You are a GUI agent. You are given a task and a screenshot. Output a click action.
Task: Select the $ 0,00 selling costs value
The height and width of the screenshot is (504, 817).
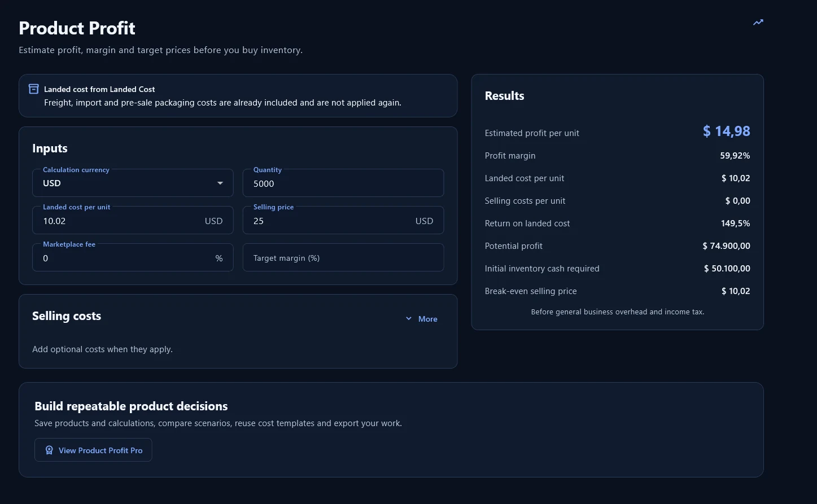pos(738,201)
